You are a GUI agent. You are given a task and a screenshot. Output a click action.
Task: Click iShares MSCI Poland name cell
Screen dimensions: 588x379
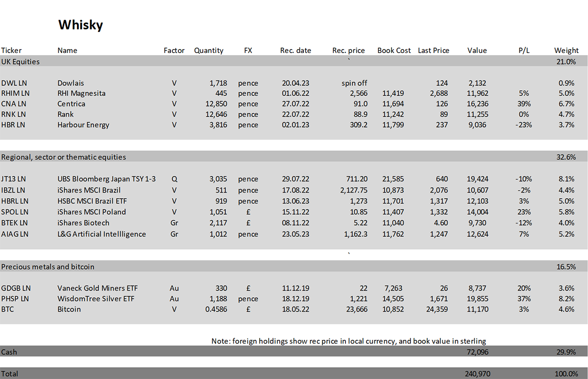(92, 212)
